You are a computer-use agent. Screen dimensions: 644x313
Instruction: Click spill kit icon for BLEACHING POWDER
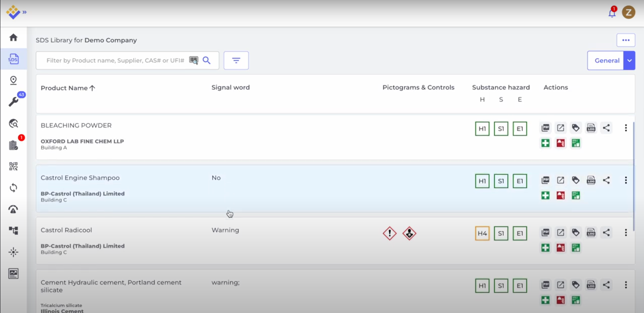coord(576,143)
